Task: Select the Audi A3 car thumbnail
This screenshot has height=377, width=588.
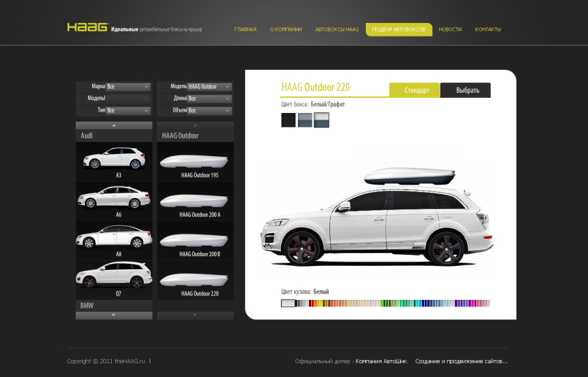Action: pyautogui.click(x=114, y=161)
